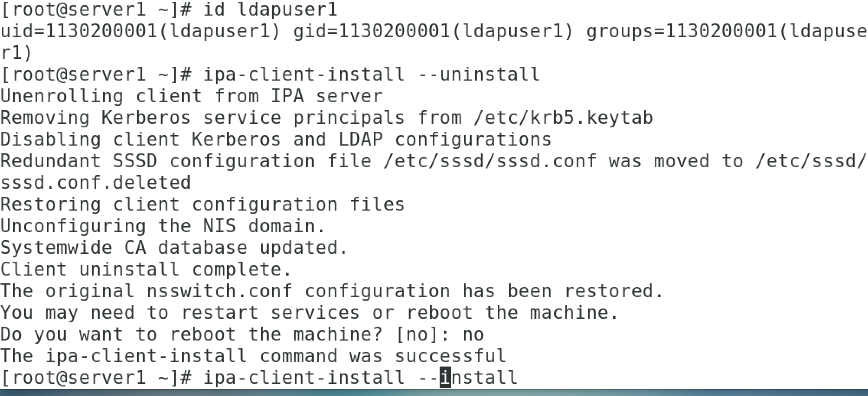Click the highlighted cursor on '--install'
The width and height of the screenshot is (868, 396).
pos(445,377)
